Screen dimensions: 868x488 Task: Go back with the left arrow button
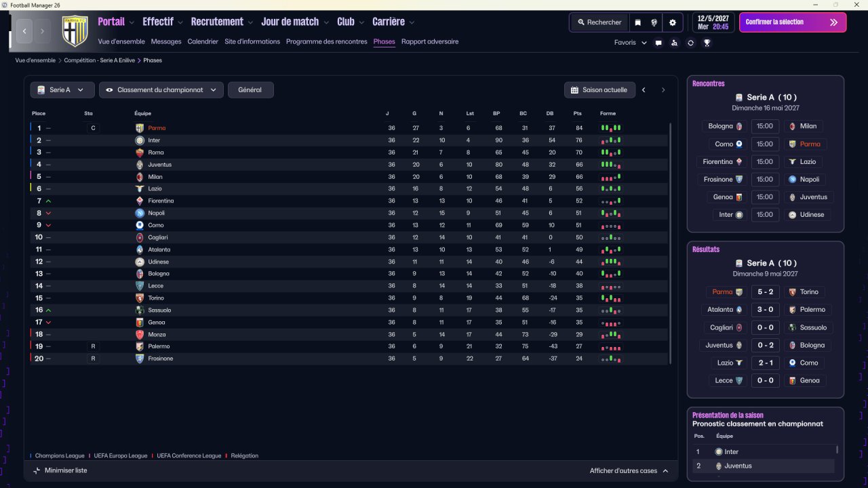25,31
